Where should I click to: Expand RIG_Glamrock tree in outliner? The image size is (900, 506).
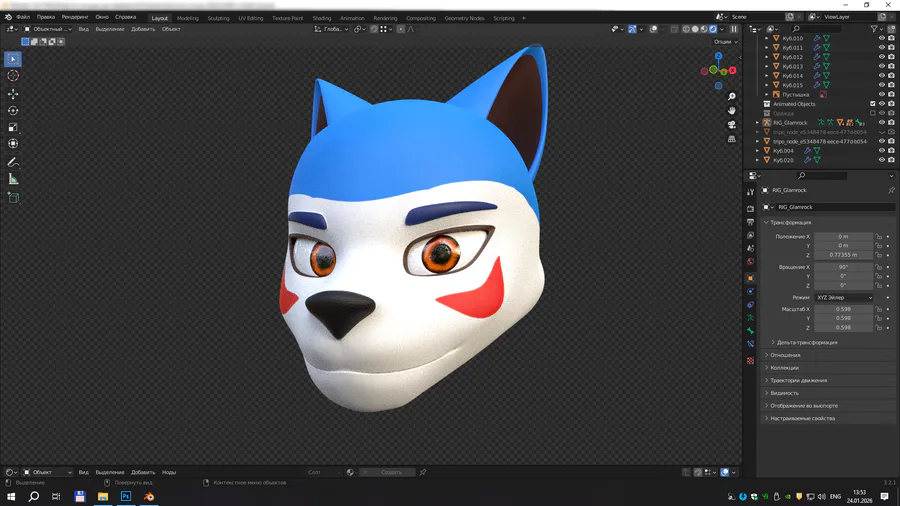(x=757, y=123)
